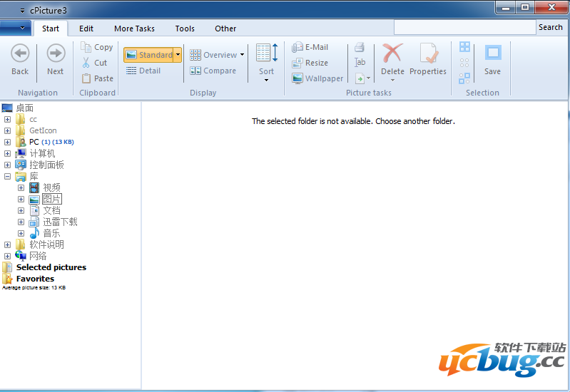This screenshot has width=570, height=392.
Task: Click the printer icon in Picture tasks
Action: coord(360,47)
